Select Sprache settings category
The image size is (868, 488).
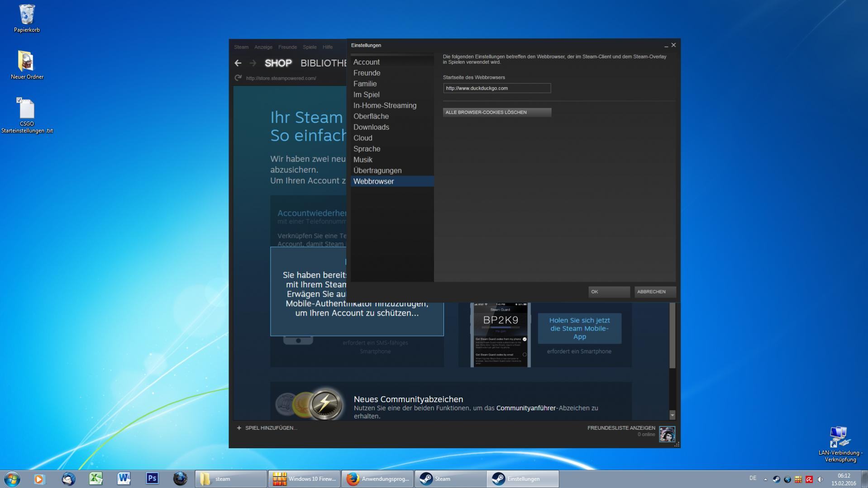[x=392, y=149]
